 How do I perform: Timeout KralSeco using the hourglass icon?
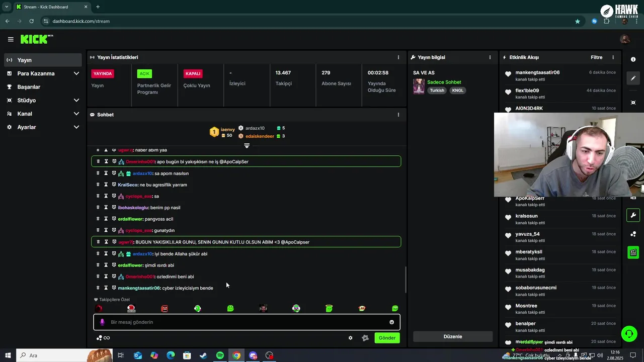tap(106, 185)
